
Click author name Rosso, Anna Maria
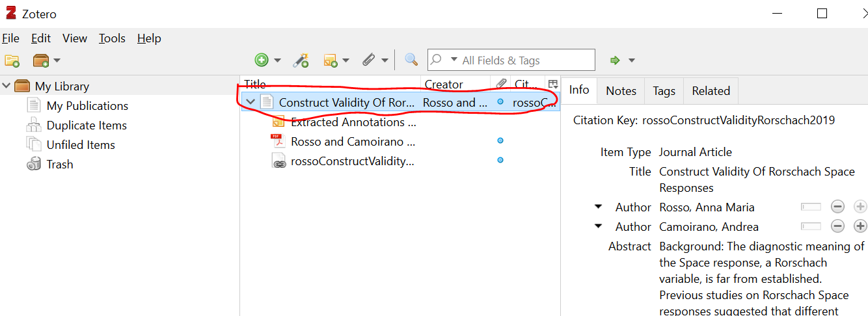[707, 207]
